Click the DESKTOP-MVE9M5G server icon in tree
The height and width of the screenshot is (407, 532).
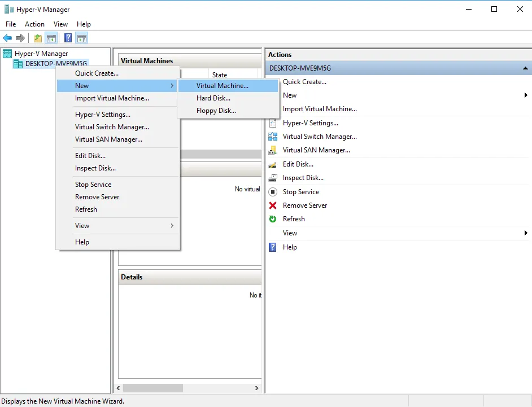click(x=18, y=64)
